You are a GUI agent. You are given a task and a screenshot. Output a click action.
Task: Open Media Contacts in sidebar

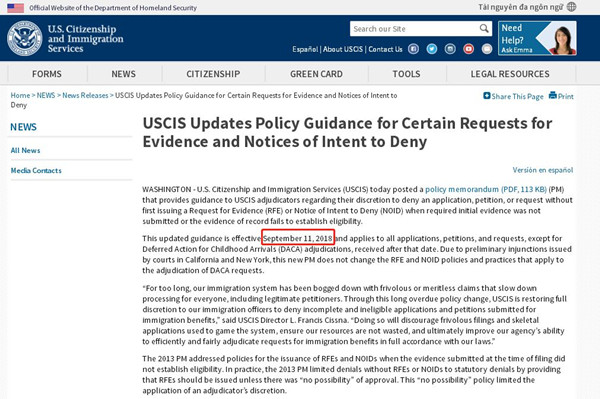tap(36, 171)
